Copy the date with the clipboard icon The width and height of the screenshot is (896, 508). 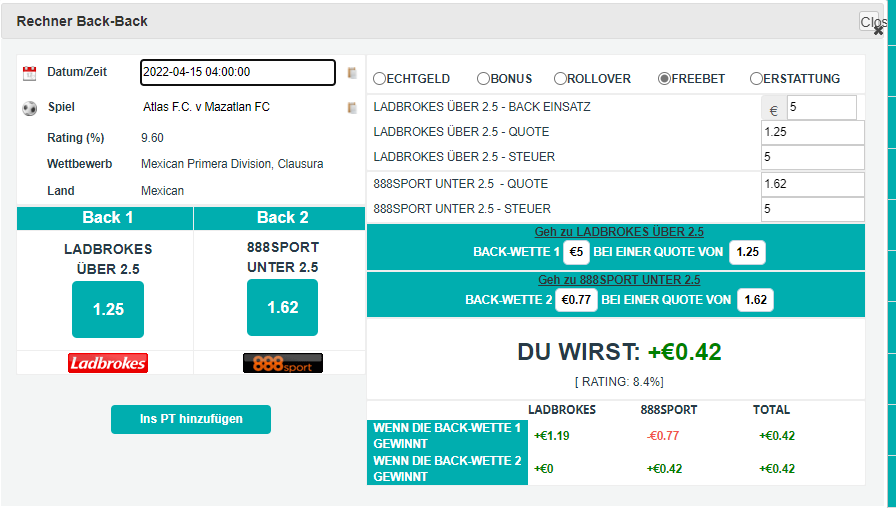click(x=353, y=73)
